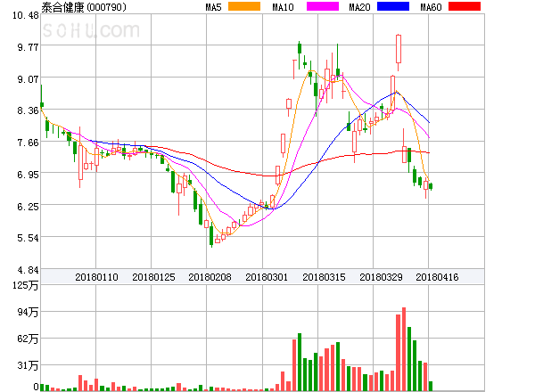Click the 20180208 date label
This screenshot has height=392, width=535.
(x=210, y=277)
